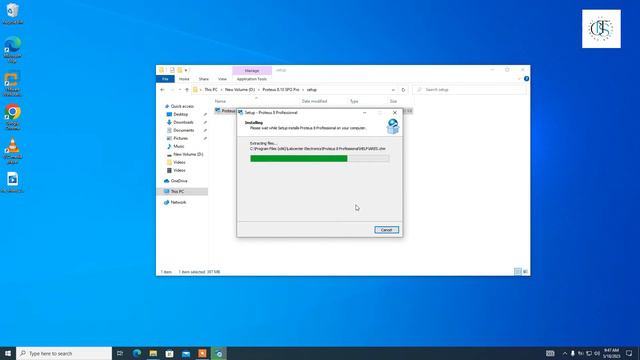Refresh the current Explorer folder
This screenshot has height=360, width=640.
[x=403, y=90]
